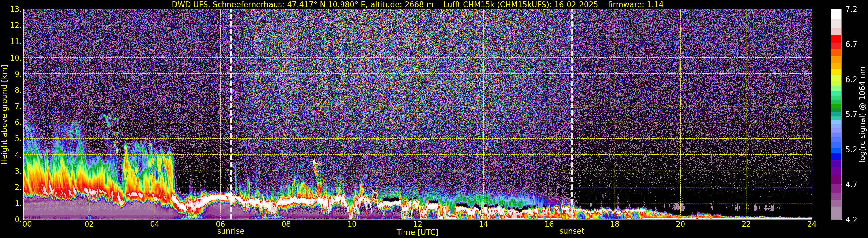Click the time axis tick '12'
The image size is (868, 238).
pos(417,224)
